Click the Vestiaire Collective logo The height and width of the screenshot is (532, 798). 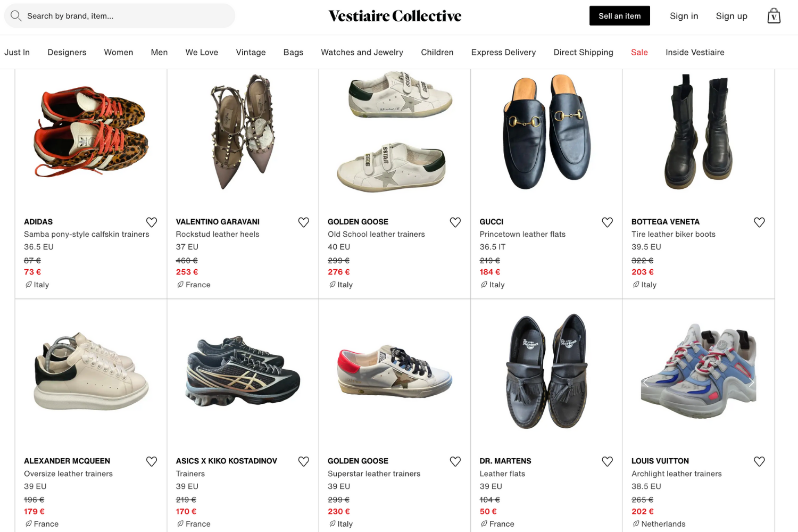click(x=394, y=15)
